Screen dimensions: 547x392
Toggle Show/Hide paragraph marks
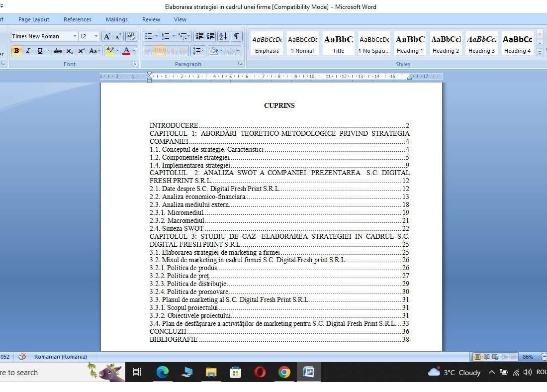pos(237,37)
